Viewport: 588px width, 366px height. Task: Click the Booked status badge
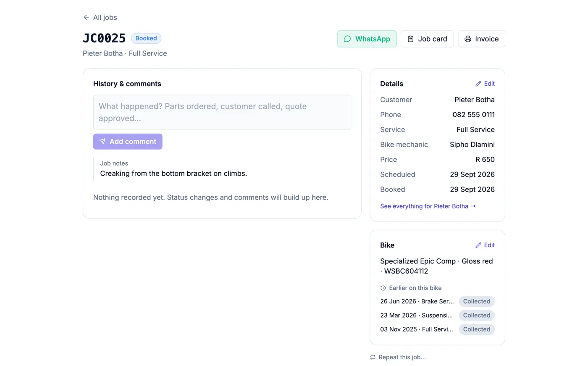click(x=146, y=38)
